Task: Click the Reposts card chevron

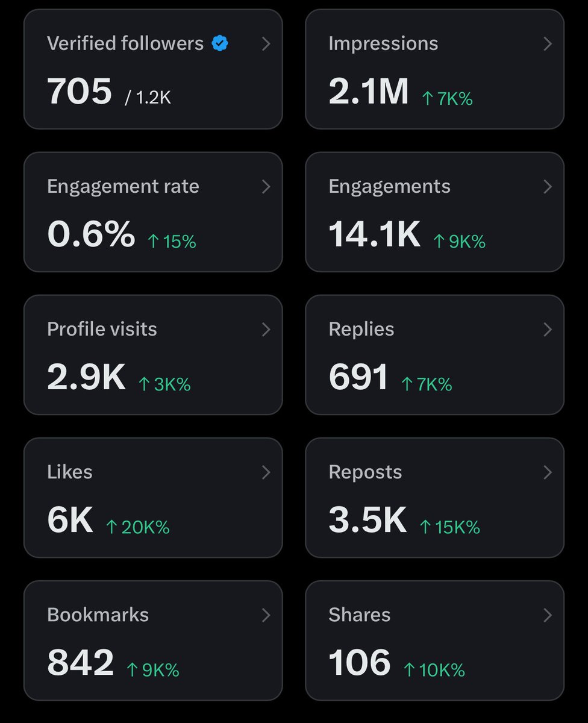Action: click(548, 472)
